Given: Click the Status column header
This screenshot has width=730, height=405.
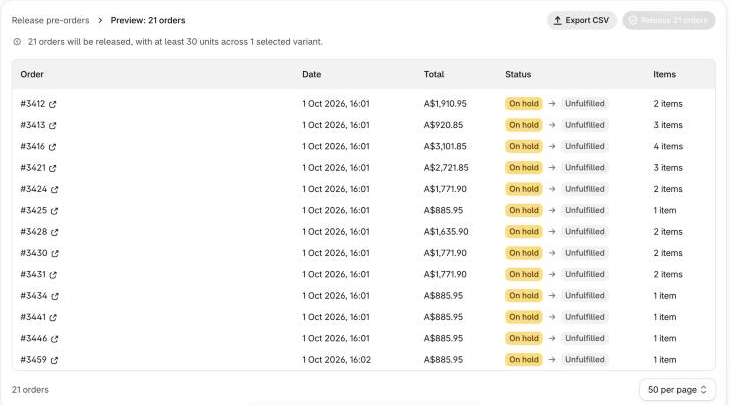Looking at the screenshot, I should (518, 74).
